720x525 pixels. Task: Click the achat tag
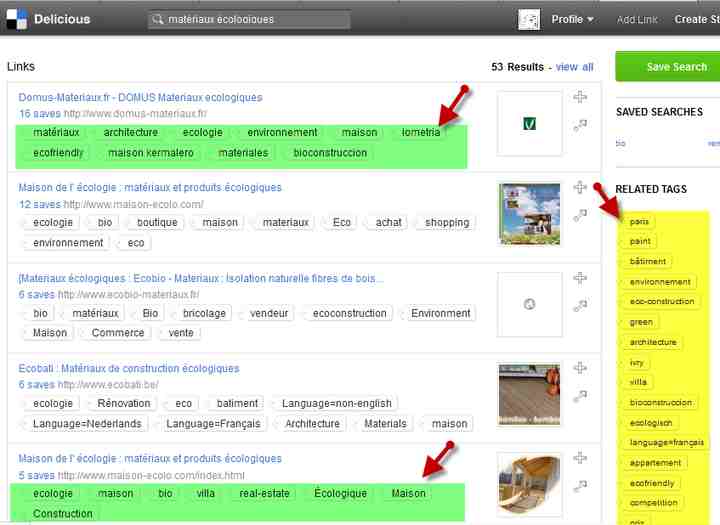click(x=388, y=223)
